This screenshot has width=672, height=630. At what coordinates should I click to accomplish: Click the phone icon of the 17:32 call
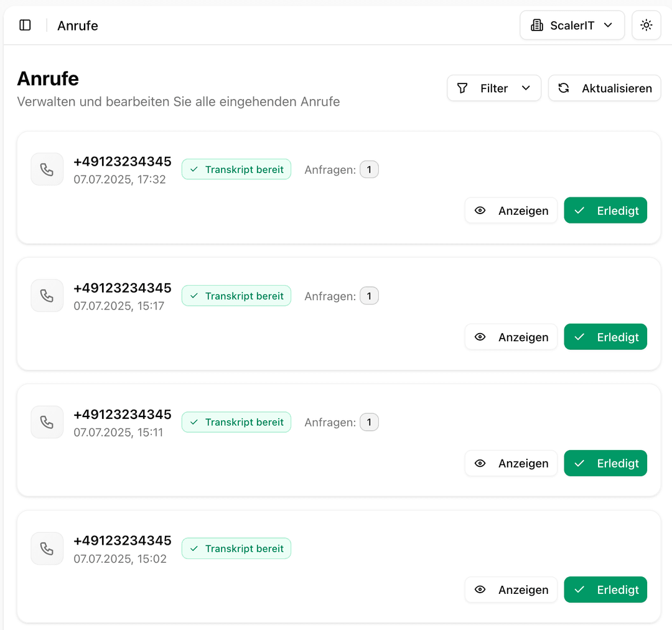(47, 169)
